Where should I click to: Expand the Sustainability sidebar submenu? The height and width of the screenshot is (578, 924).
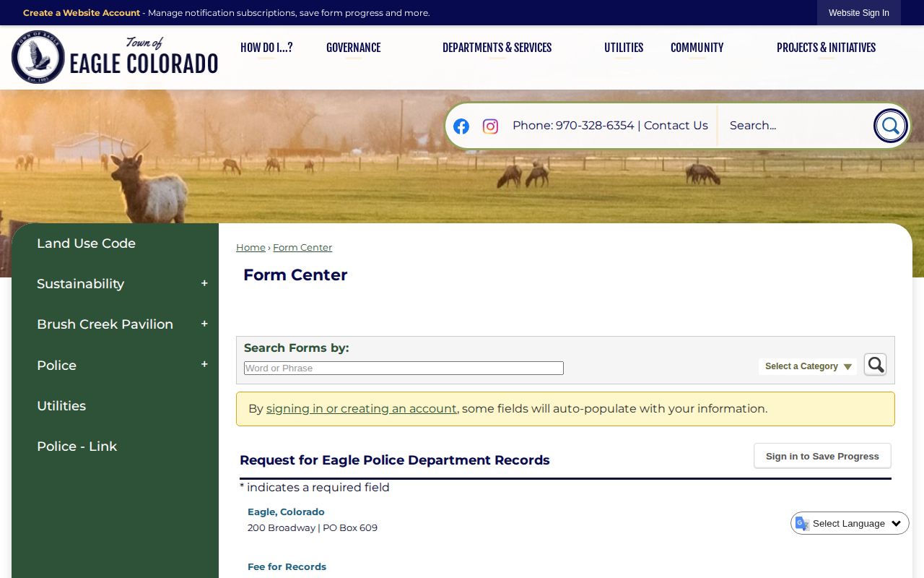coord(204,284)
